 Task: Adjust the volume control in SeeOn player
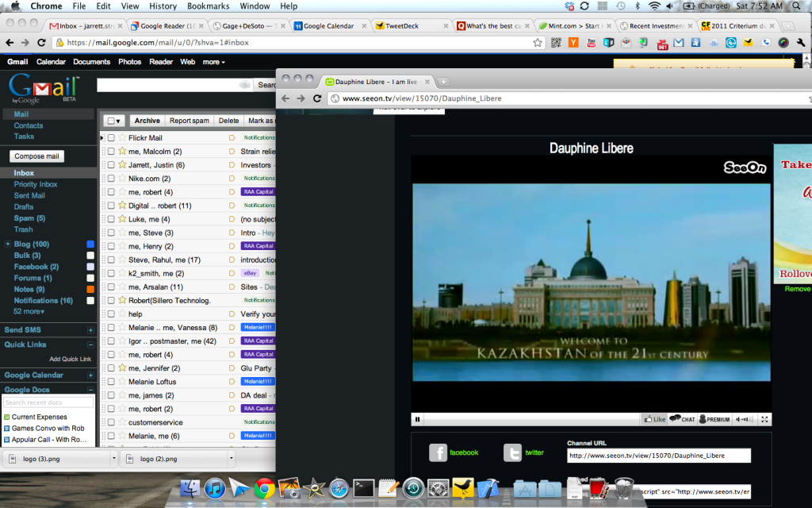coord(745,419)
